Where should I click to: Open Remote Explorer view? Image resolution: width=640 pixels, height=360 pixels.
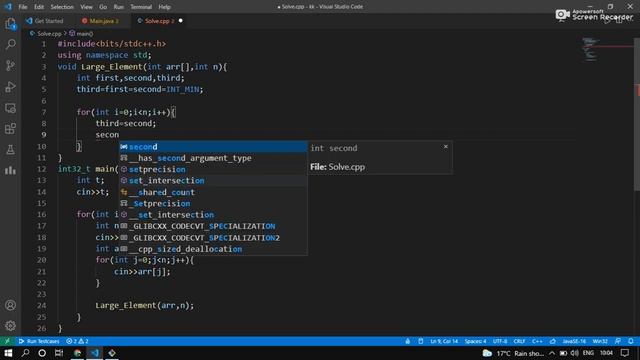tap(11, 108)
